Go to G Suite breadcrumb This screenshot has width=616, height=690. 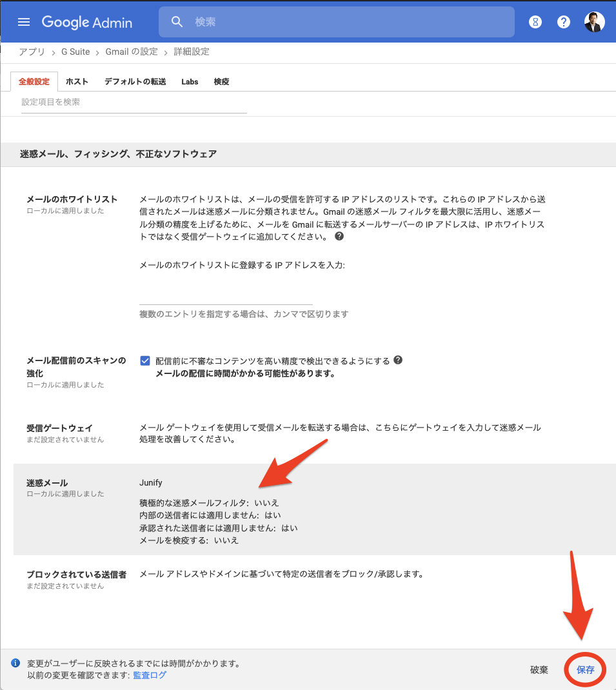(75, 52)
